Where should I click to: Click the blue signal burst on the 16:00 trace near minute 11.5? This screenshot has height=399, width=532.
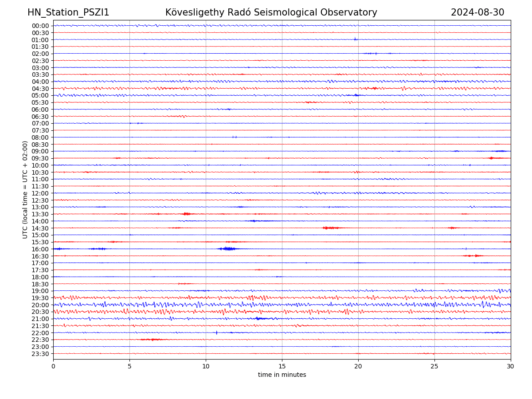[228, 249]
